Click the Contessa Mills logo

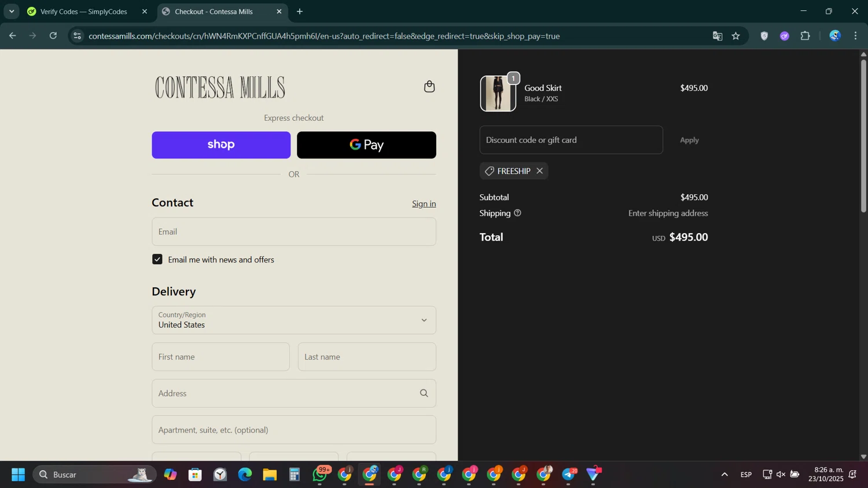tap(220, 87)
